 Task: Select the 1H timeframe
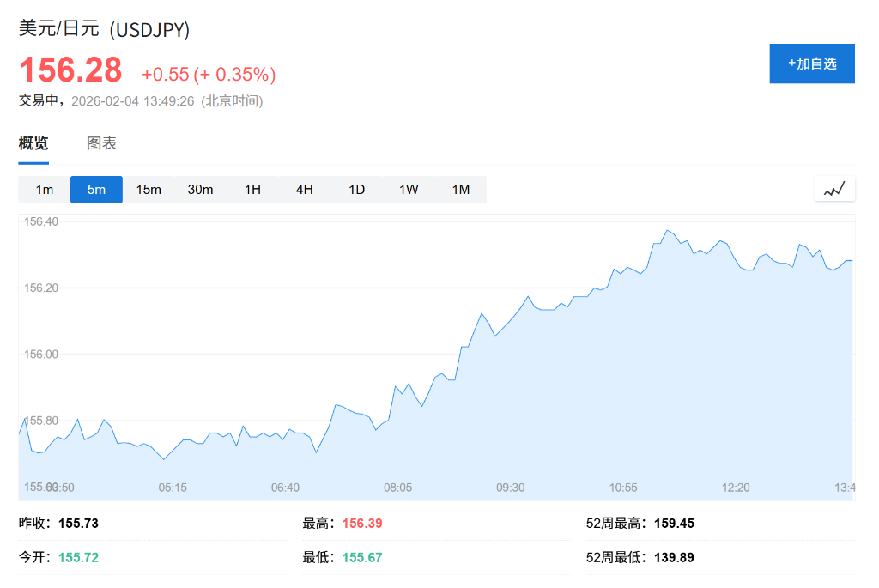[x=252, y=189]
